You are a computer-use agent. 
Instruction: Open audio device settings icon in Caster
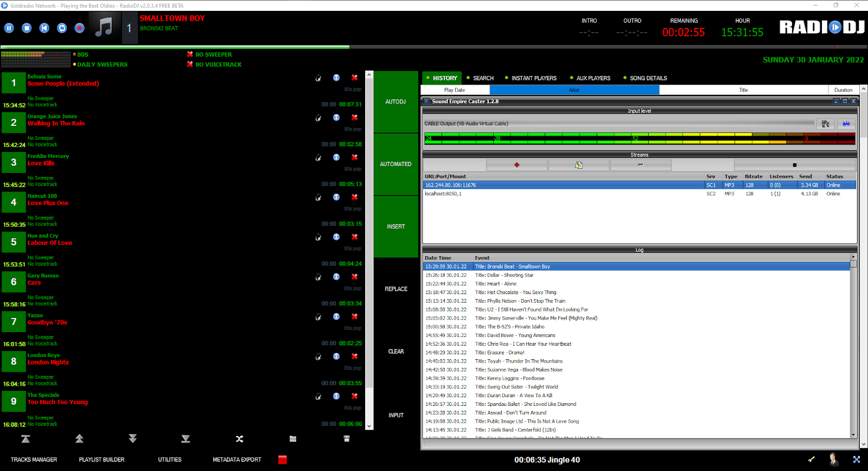tap(826, 124)
